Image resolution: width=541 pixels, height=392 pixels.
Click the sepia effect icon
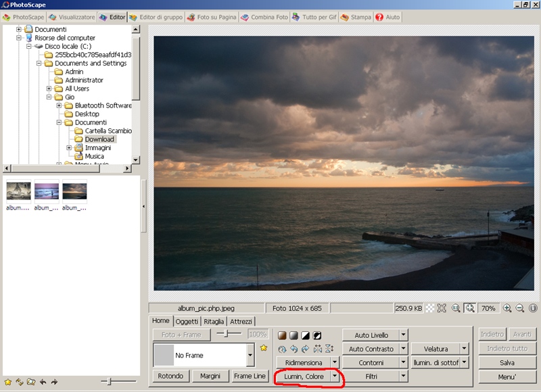(x=282, y=335)
